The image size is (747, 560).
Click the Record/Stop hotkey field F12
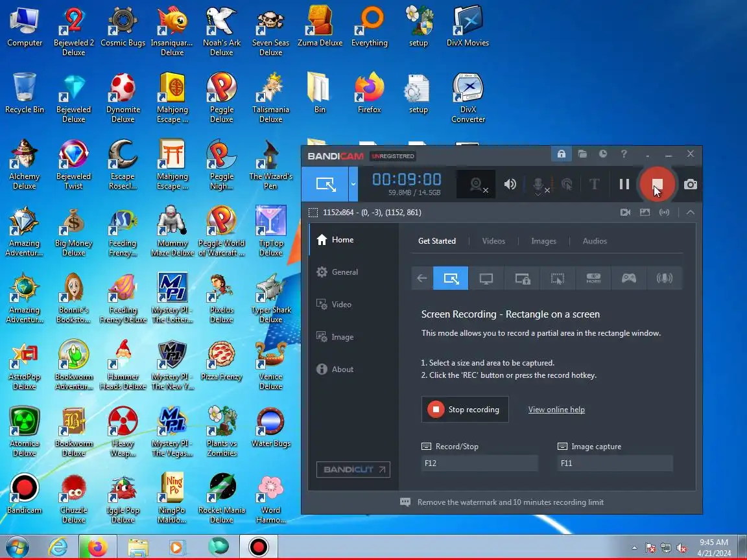tap(479, 463)
